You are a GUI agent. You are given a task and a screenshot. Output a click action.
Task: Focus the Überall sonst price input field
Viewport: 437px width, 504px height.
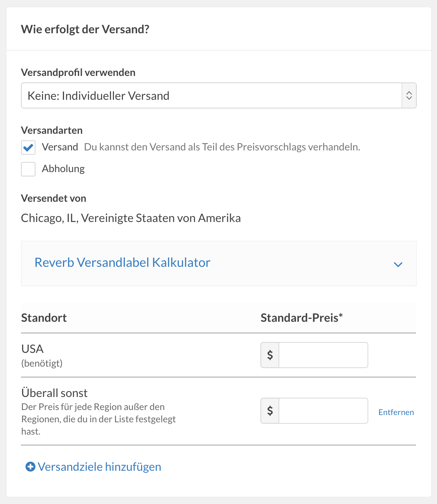[x=323, y=411]
